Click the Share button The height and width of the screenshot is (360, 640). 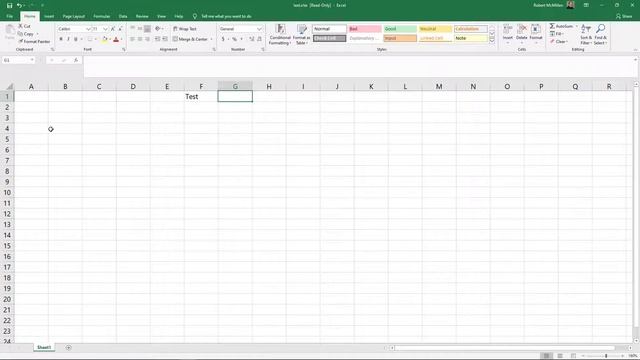click(x=624, y=16)
